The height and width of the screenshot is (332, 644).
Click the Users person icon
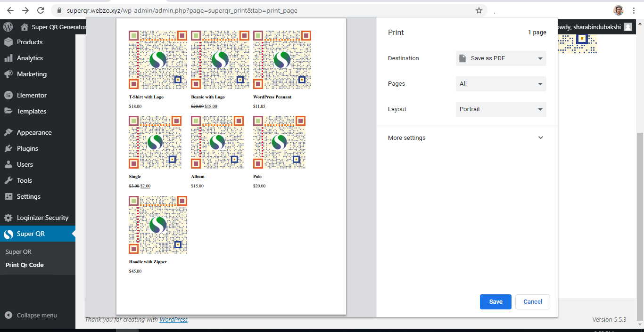pyautogui.click(x=8, y=164)
